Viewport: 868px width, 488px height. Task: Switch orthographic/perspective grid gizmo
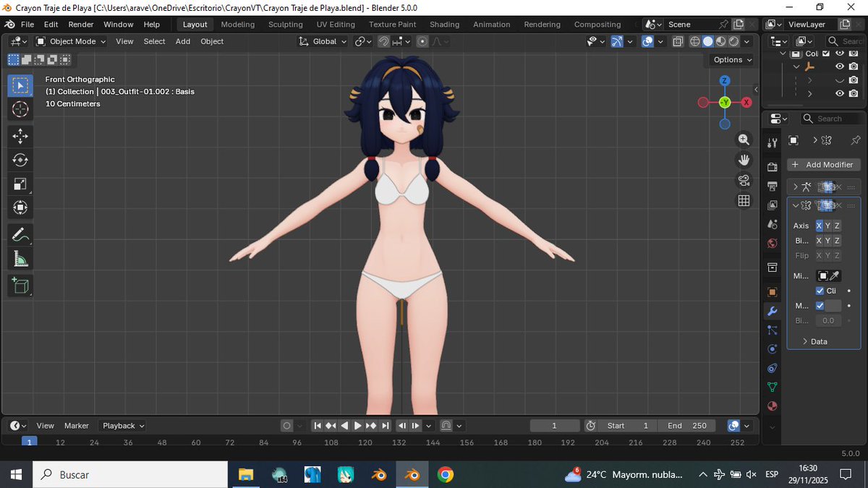[744, 200]
